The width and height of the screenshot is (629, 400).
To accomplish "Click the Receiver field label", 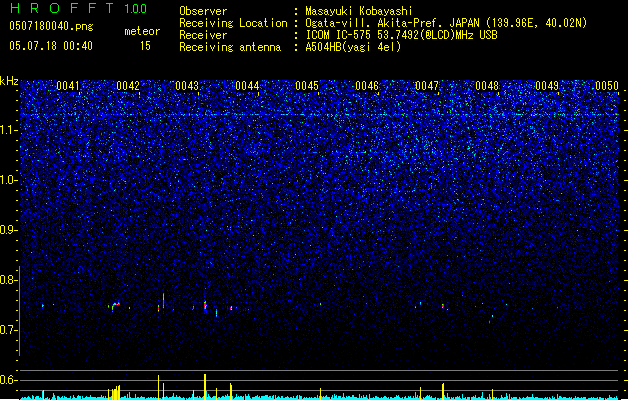I will point(203,35).
